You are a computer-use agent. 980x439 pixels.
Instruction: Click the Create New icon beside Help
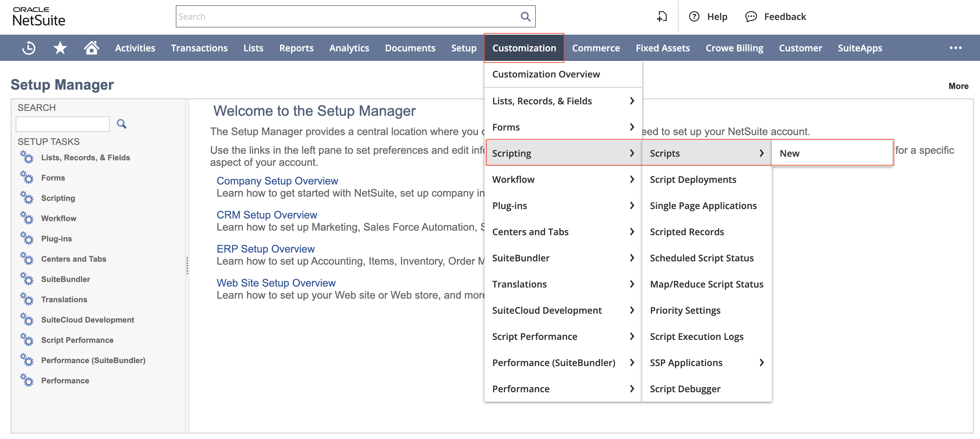tap(662, 16)
